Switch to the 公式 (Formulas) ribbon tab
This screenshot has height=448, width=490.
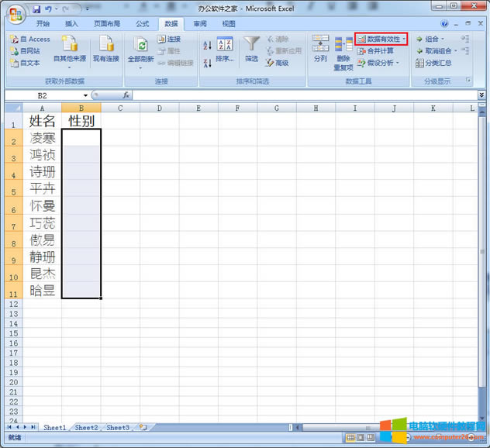pos(142,24)
